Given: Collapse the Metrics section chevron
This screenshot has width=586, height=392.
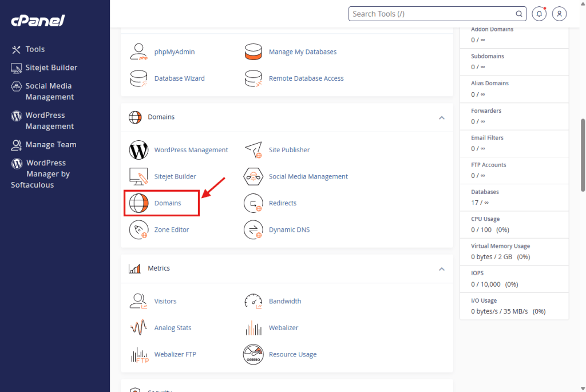Looking at the screenshot, I should (x=441, y=268).
